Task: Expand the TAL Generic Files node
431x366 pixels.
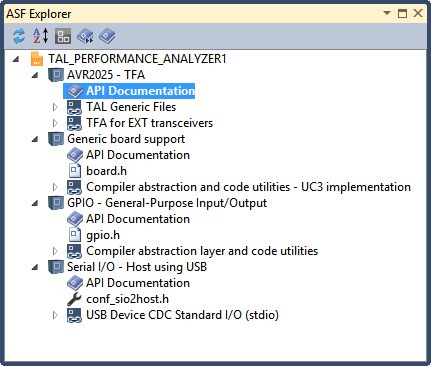Action: (x=55, y=107)
